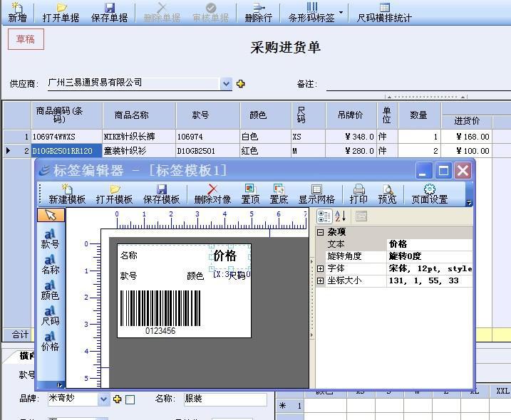511x420 pixels.
Task: Click 新建模板 in label editor toolbar
Action: [67, 194]
